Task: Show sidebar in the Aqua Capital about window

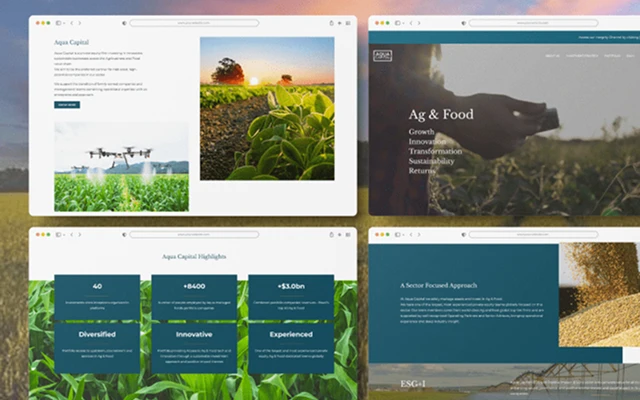Action: pos(58,23)
